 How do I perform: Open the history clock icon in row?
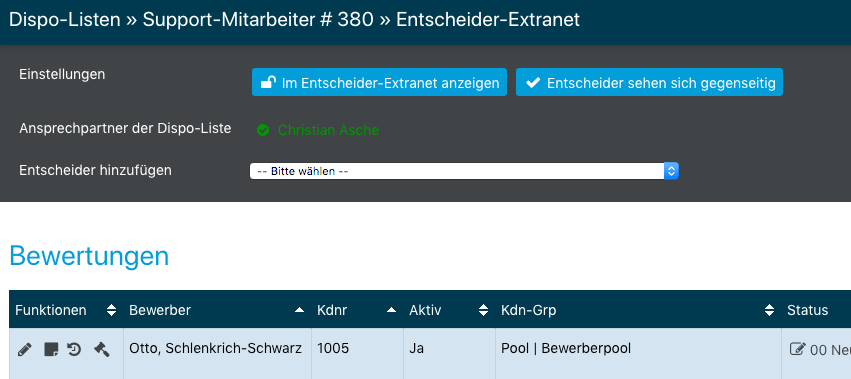tap(74, 349)
